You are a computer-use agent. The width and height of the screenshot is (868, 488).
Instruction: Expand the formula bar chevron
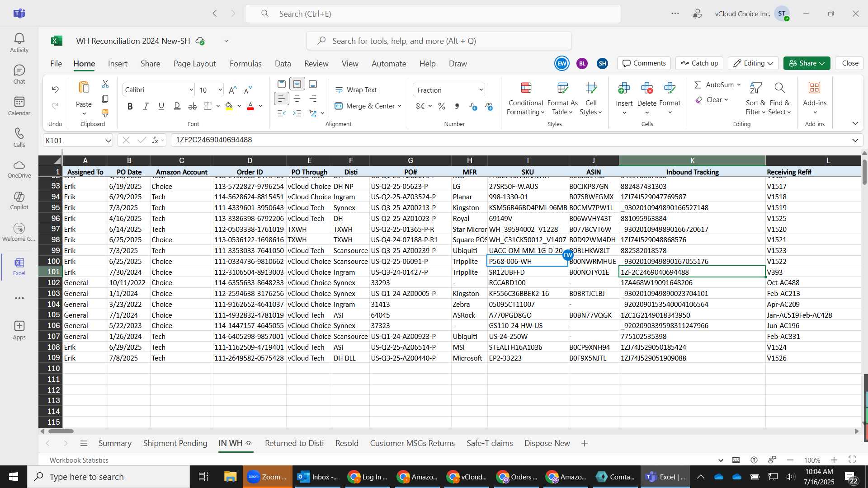[x=855, y=141]
